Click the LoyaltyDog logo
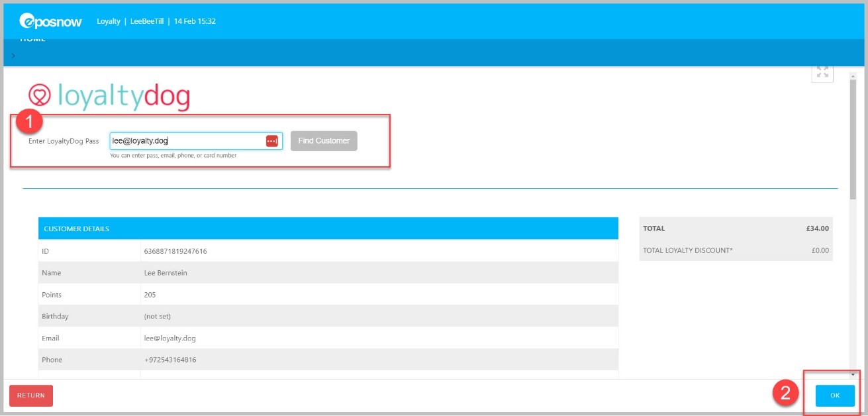 point(109,96)
